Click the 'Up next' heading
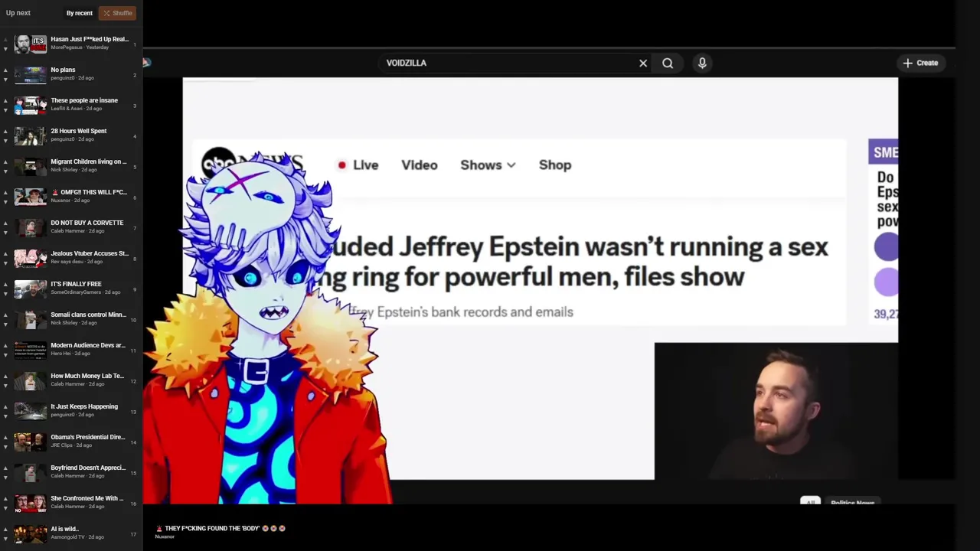This screenshot has height=551, width=980. click(18, 13)
